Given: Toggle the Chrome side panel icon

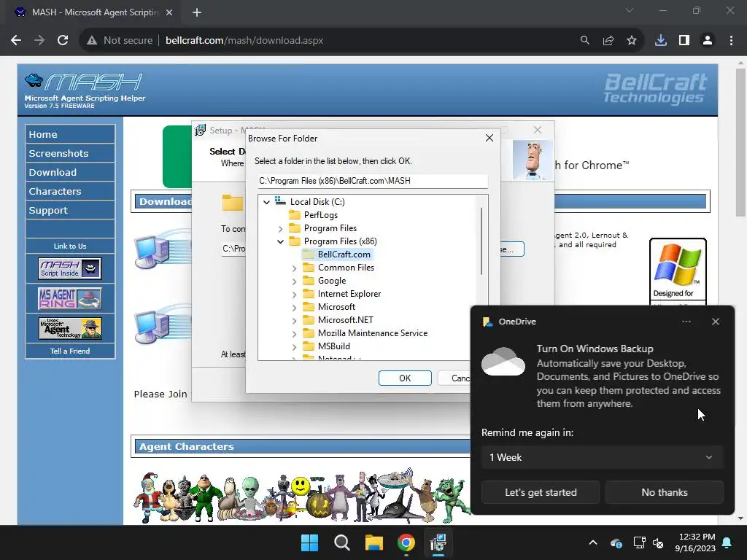Looking at the screenshot, I should [x=684, y=41].
